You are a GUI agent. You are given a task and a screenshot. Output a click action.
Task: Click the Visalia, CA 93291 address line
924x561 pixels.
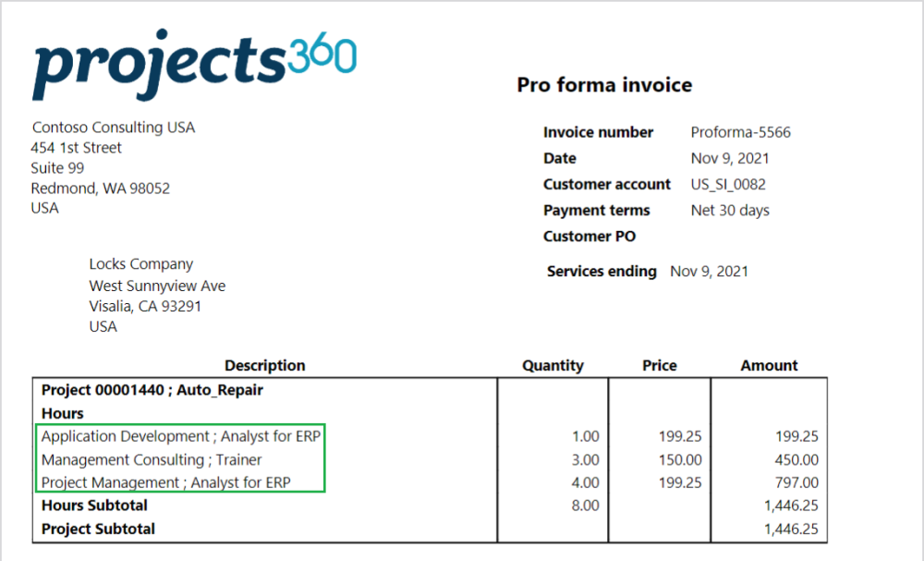click(145, 306)
